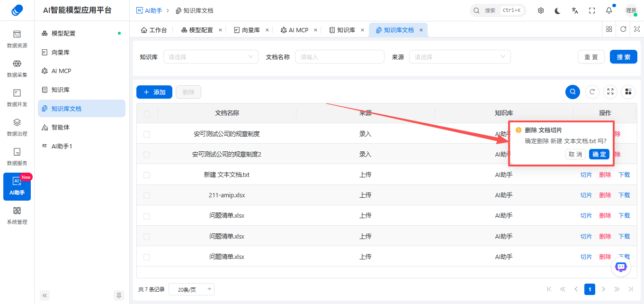Click 下载 for 新建 文本文档.txt row
The height and width of the screenshot is (304, 644).
pyautogui.click(x=624, y=175)
